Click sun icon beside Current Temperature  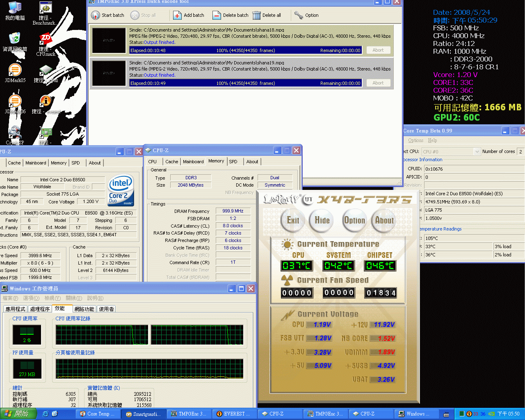287,244
